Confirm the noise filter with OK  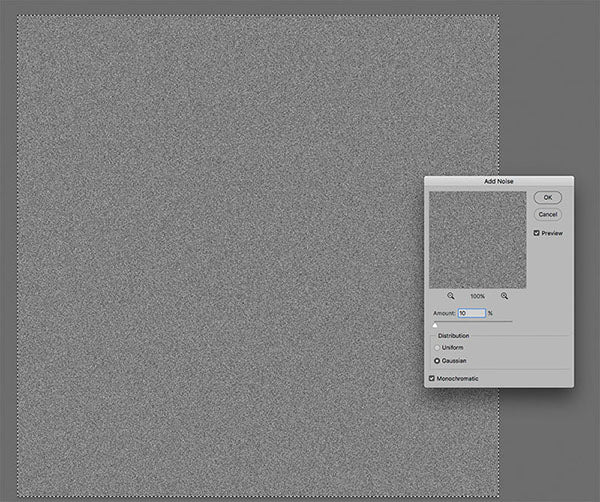pyautogui.click(x=547, y=197)
